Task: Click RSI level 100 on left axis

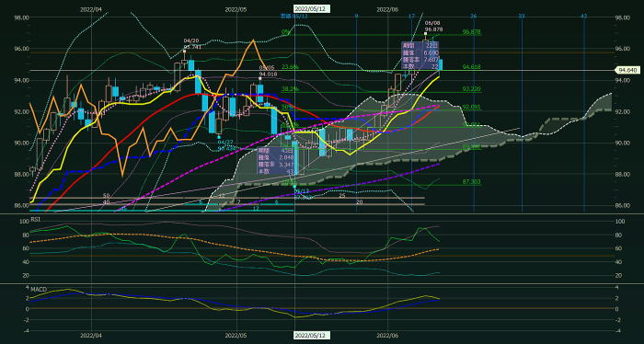Action: click(24, 222)
